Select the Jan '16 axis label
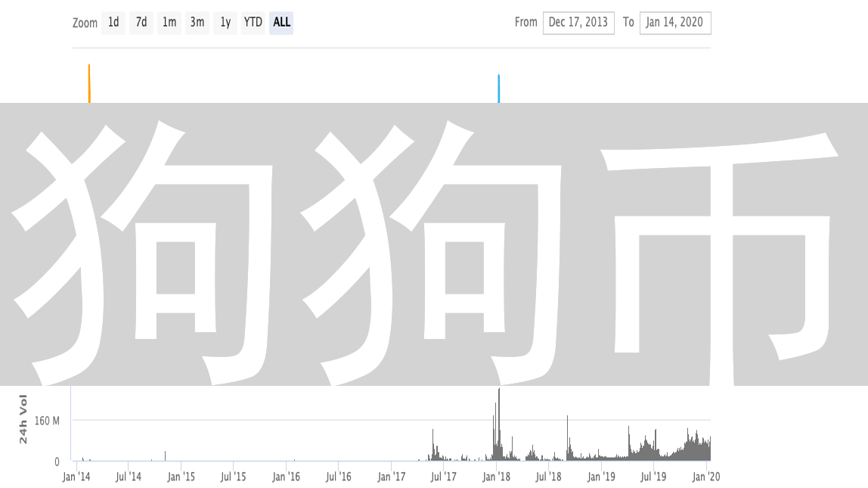 click(287, 477)
